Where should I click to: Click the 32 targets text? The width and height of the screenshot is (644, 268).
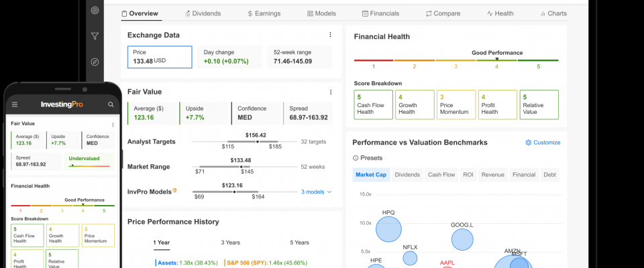click(x=313, y=141)
